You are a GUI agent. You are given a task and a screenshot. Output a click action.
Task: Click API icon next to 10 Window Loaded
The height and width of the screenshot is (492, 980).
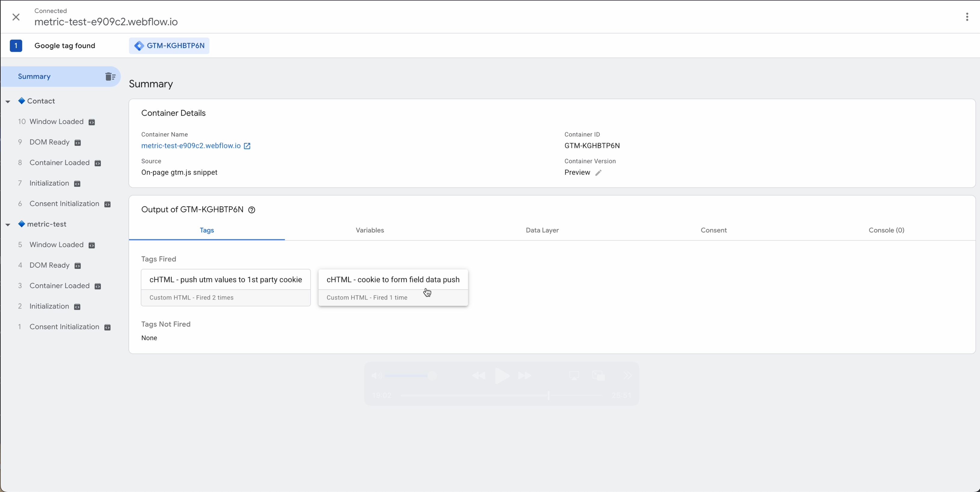(x=92, y=122)
